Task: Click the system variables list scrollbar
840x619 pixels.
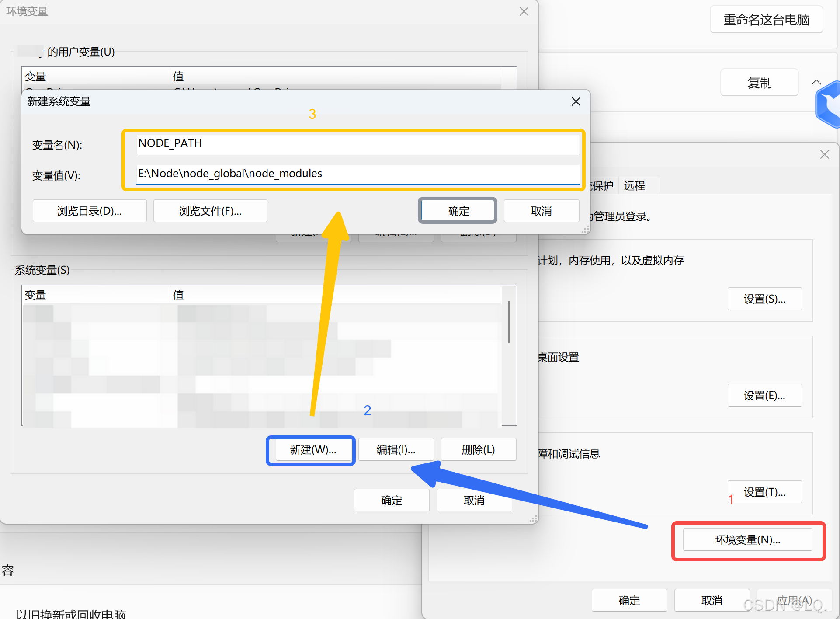Action: [509, 322]
